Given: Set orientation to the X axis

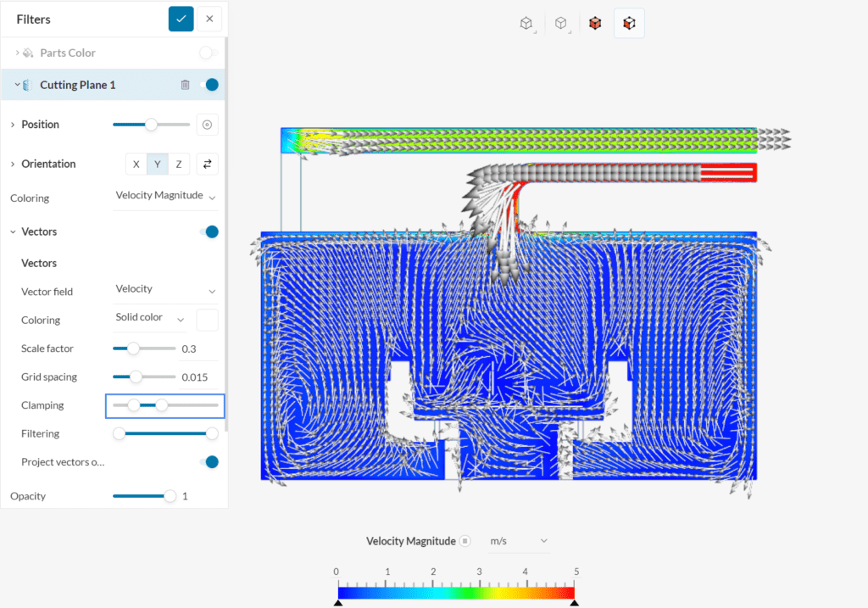Looking at the screenshot, I should [x=136, y=164].
